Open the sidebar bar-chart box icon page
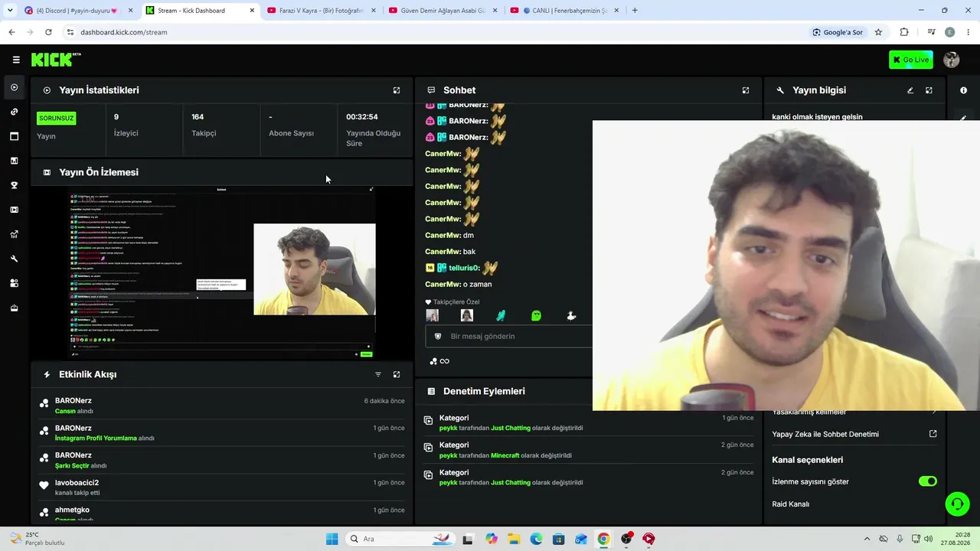 (14, 161)
